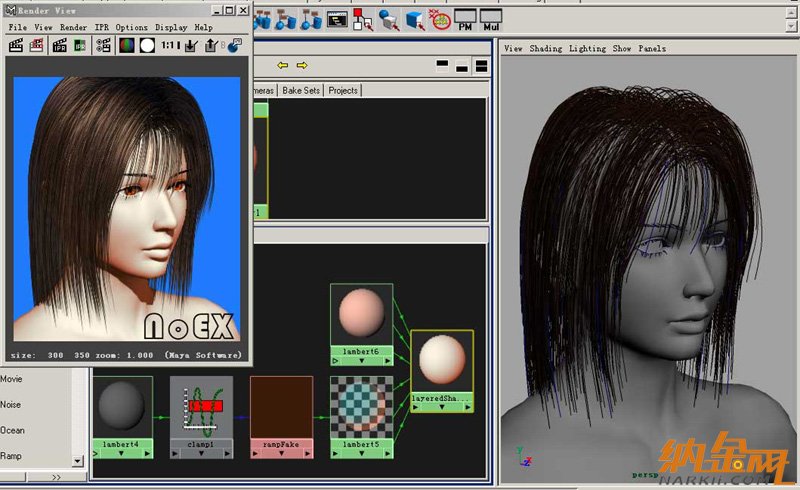
Task: Start IPR render with the IPR clapperboard icon
Action: click(x=60, y=45)
